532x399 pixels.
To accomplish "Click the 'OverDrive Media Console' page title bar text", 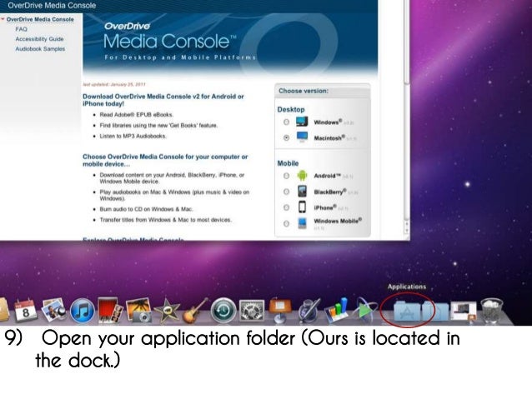I will 52,6.
